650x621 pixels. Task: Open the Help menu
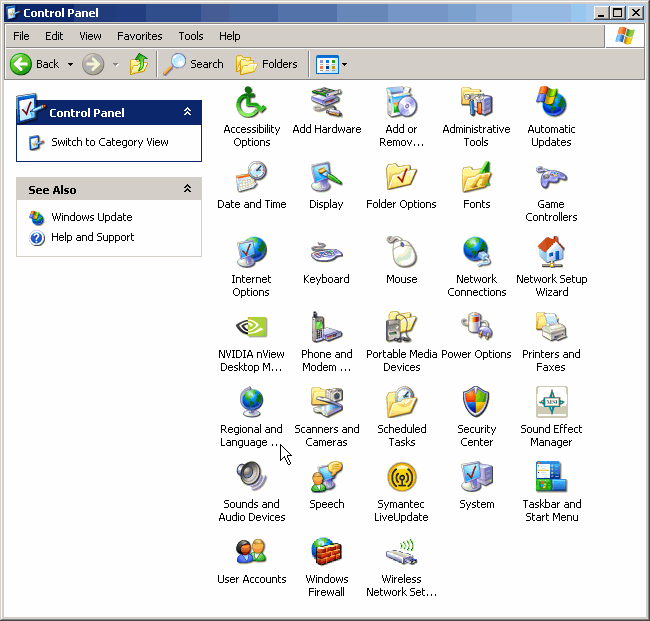[230, 36]
